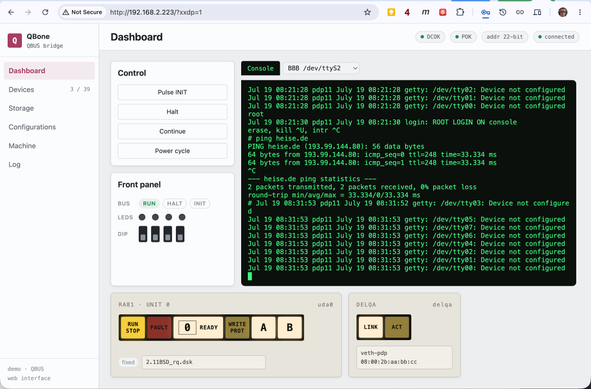Open the Log sidebar item
Viewport: 591px width, 389px height.
pyautogui.click(x=49, y=165)
